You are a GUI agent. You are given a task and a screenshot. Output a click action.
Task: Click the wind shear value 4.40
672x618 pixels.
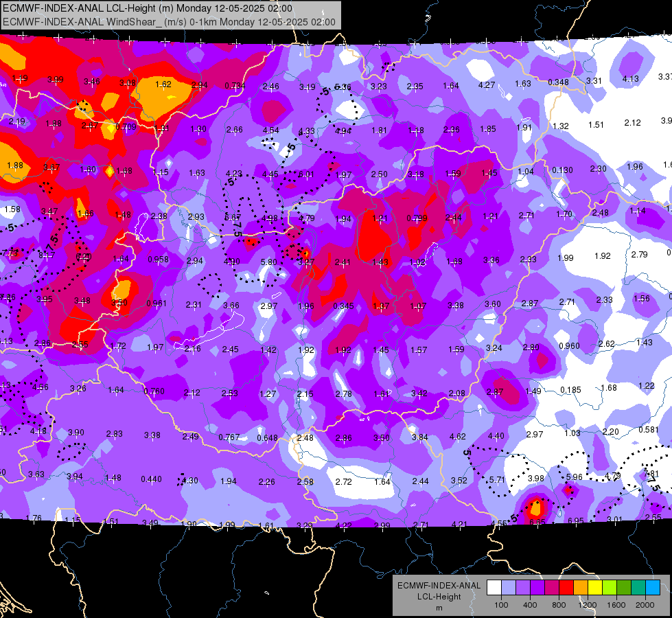496,436
